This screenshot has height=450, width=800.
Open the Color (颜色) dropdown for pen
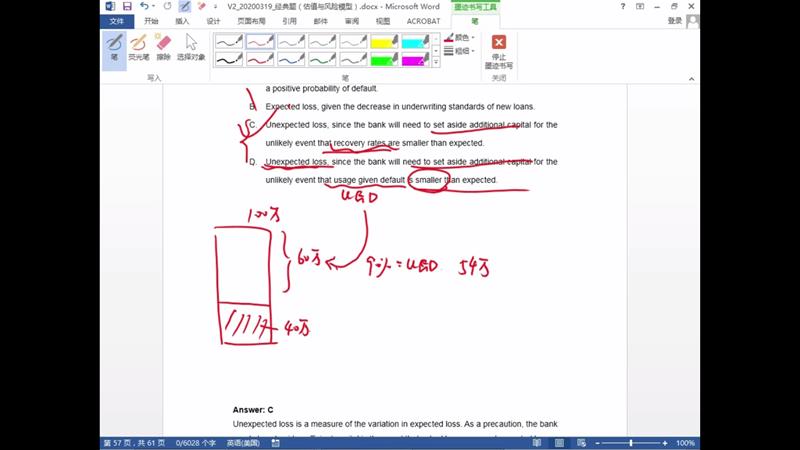click(460, 38)
